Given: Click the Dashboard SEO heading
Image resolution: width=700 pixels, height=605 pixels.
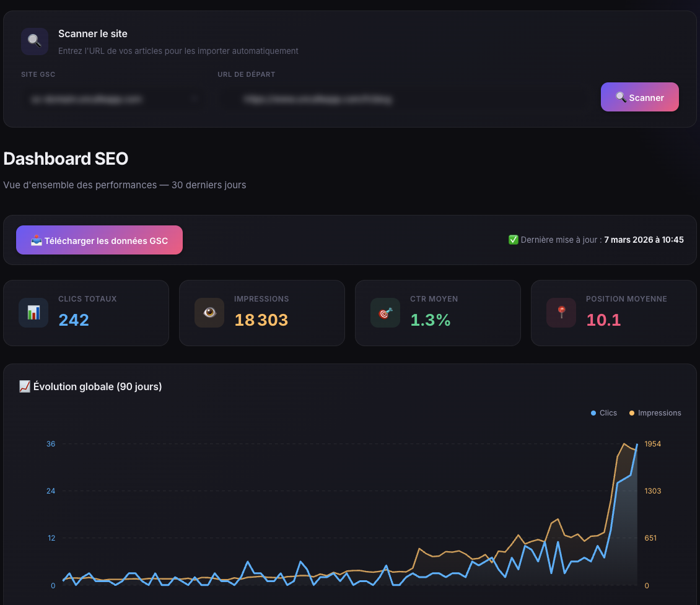Looking at the screenshot, I should pyautogui.click(x=66, y=159).
